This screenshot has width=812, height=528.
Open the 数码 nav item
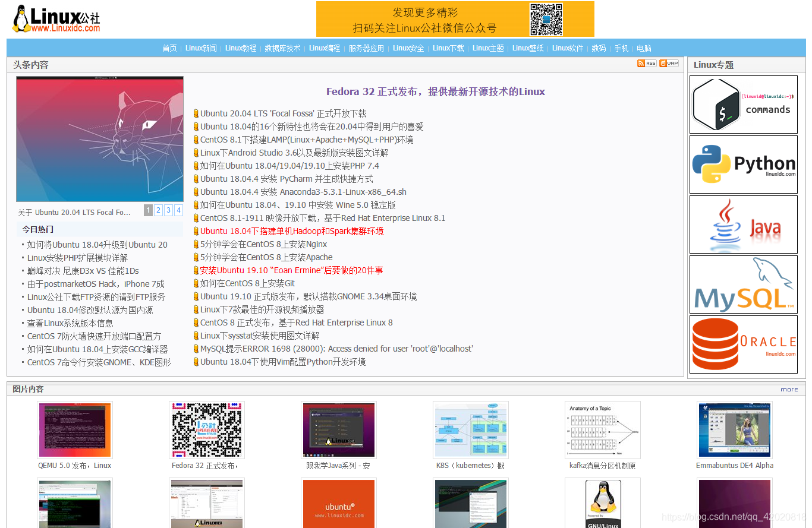599,48
